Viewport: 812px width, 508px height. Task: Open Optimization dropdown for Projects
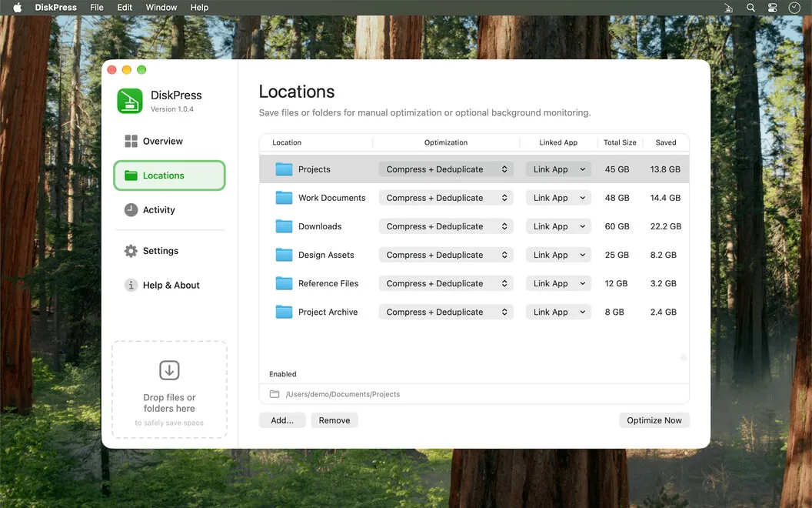pos(446,169)
